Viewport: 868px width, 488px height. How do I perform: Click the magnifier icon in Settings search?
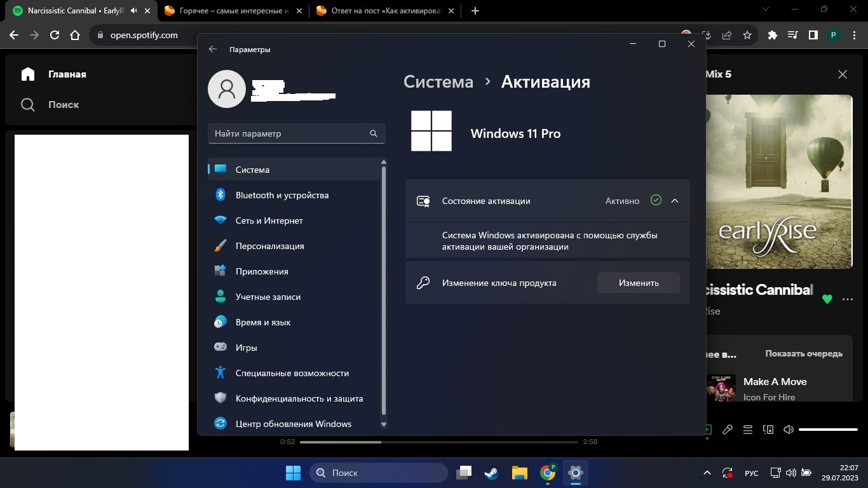point(374,133)
